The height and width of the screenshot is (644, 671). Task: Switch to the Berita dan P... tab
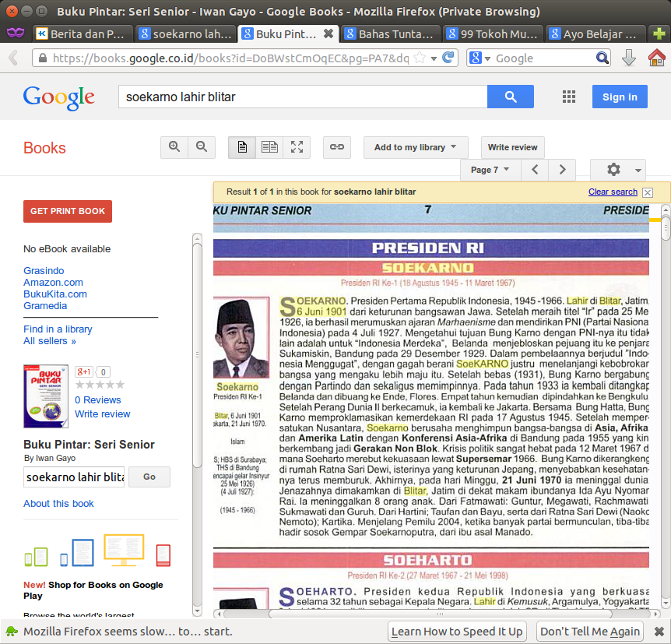83,33
